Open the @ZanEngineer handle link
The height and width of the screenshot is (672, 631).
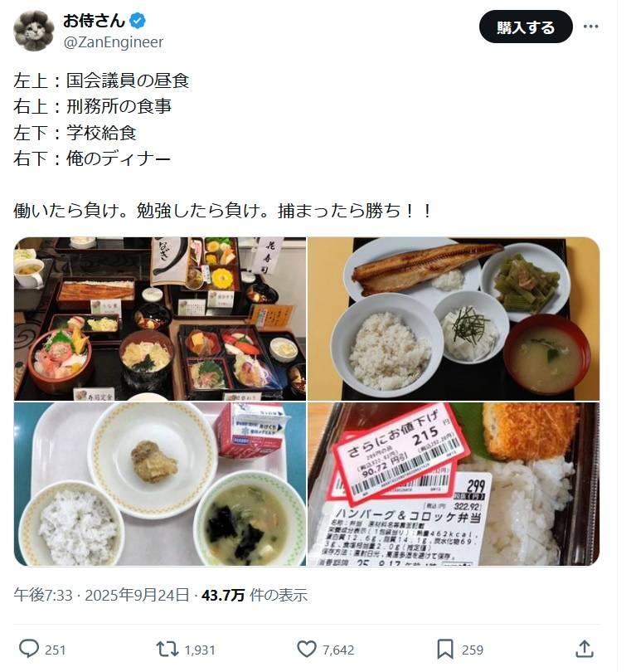(114, 42)
